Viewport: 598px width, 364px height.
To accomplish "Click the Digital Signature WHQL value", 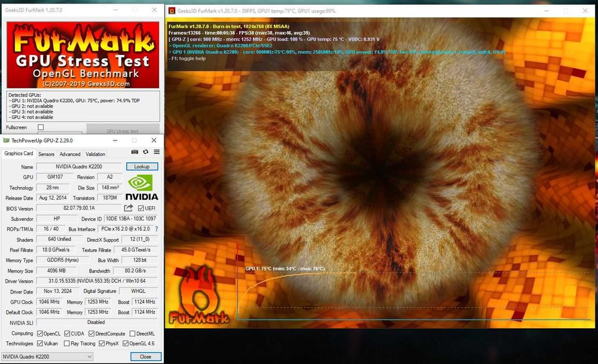I will [139, 291].
